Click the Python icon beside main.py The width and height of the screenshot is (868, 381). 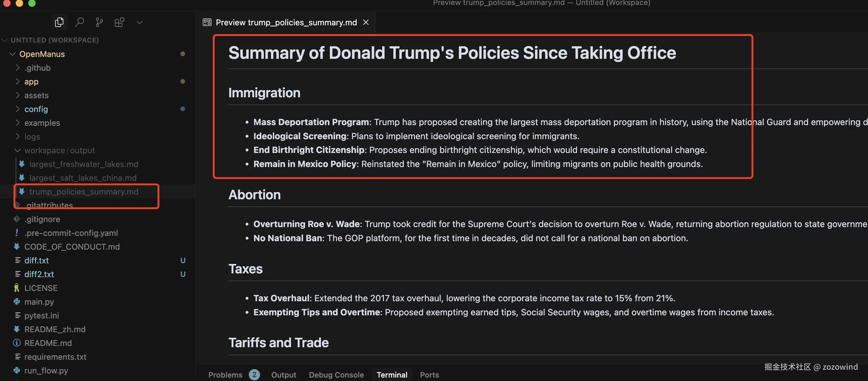click(x=17, y=302)
